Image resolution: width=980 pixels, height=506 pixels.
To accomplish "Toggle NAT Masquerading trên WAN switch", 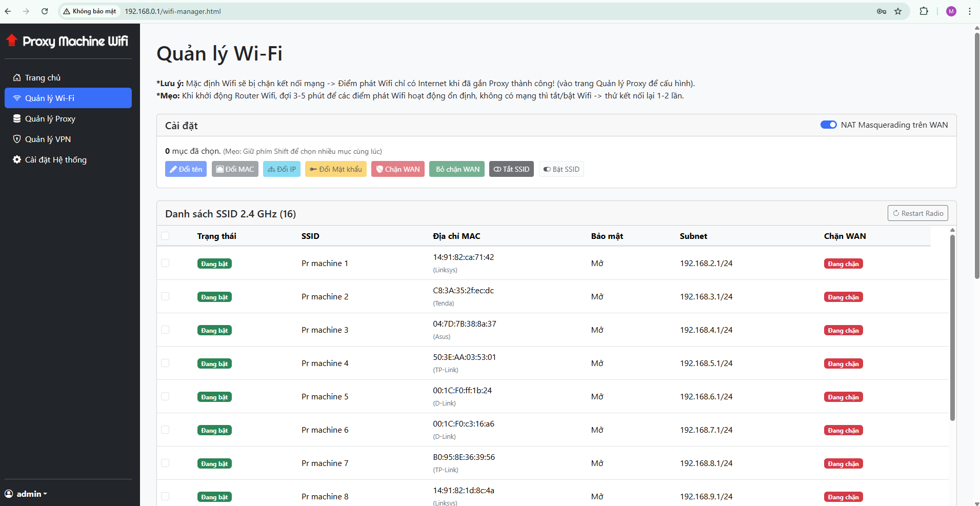I will 829,125.
